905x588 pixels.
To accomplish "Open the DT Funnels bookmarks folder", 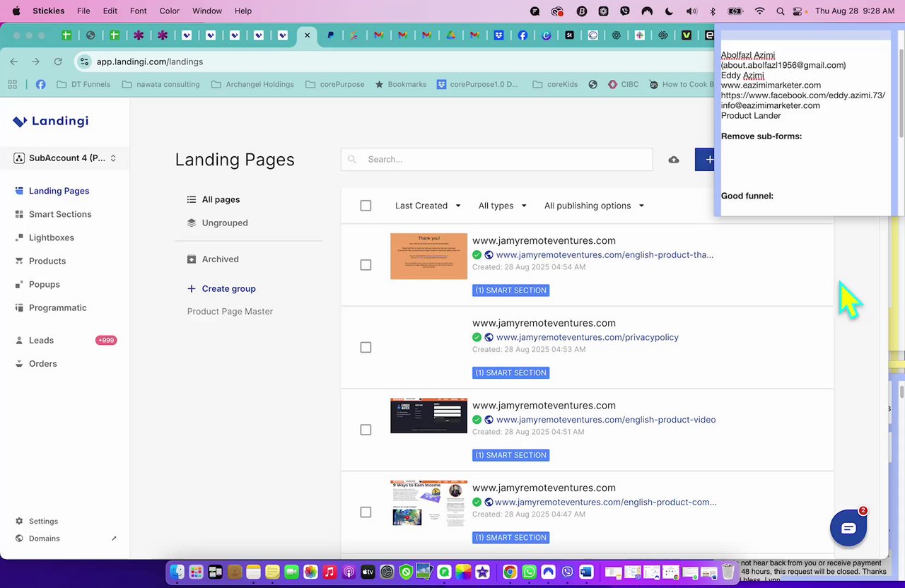I will [83, 84].
